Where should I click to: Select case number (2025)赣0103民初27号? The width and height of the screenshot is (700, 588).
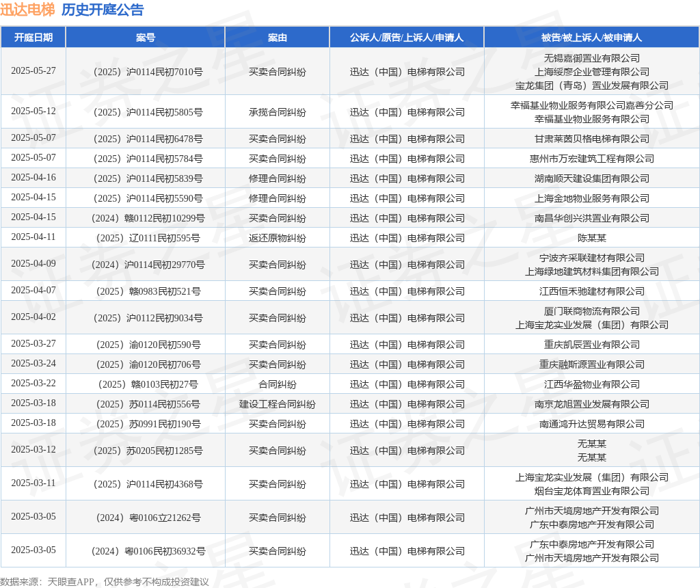[148, 384]
